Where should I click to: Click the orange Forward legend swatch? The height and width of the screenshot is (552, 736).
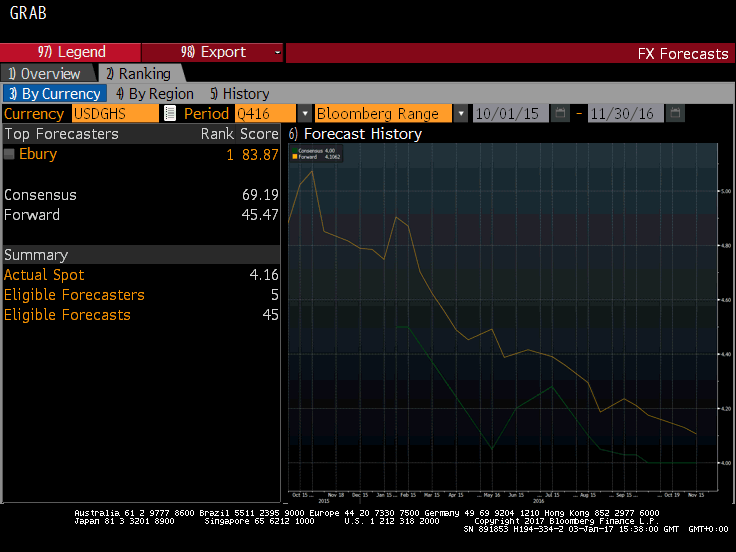click(x=295, y=157)
